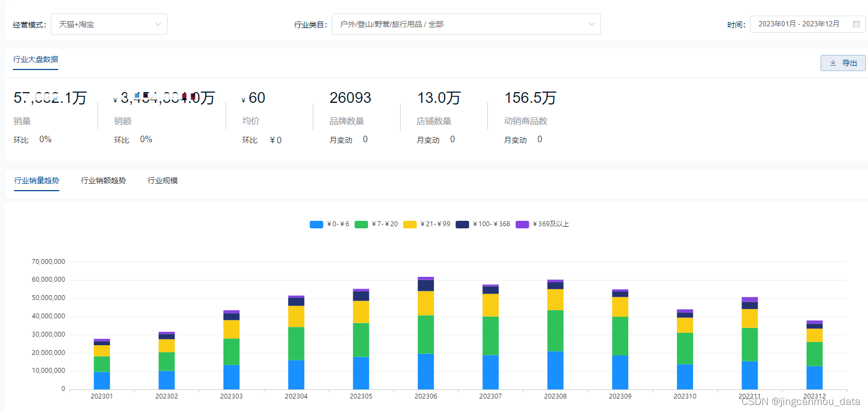Toggle the ¥100-¥368 legend series
Image resolution: width=868 pixels, height=412 pixels.
coord(483,224)
